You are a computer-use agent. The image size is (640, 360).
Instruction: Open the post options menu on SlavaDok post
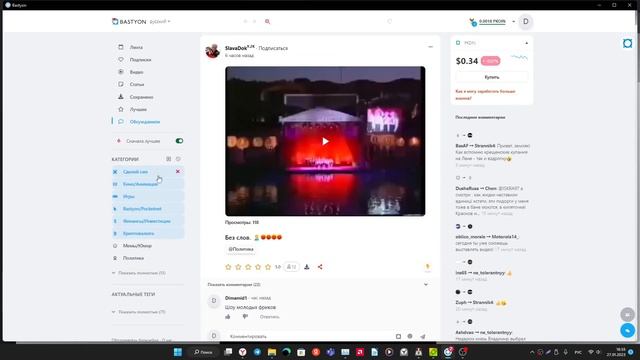(x=430, y=47)
